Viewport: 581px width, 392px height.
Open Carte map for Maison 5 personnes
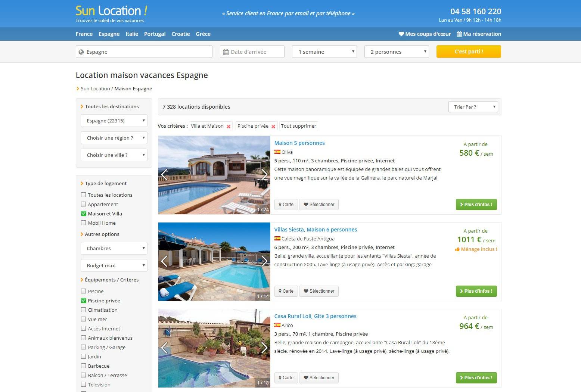[286, 205]
